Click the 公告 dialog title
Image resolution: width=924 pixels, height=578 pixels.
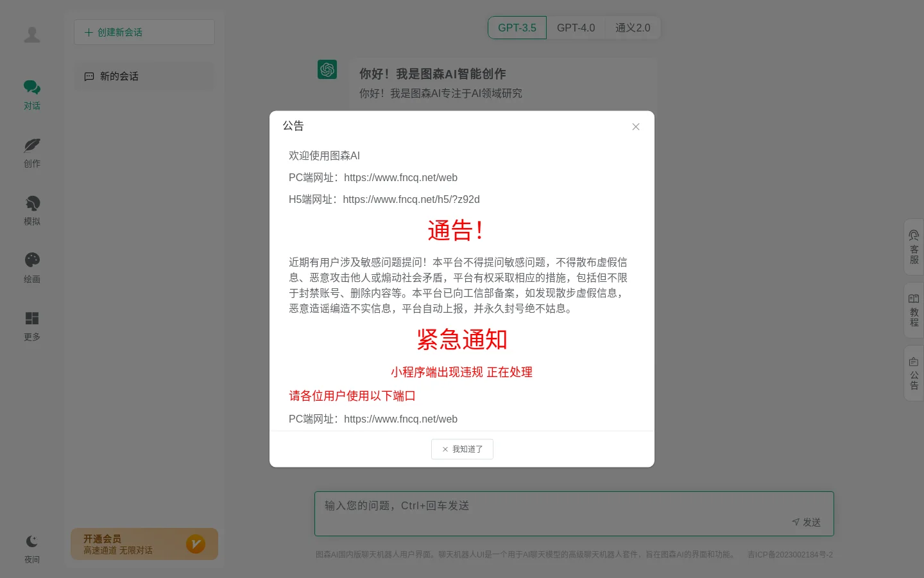[x=293, y=126]
